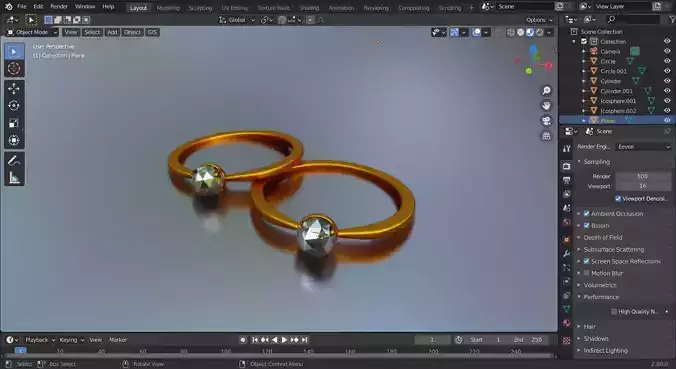Click the Zoom view magnifier icon
Screen dimensions: 676x369
click(x=546, y=91)
